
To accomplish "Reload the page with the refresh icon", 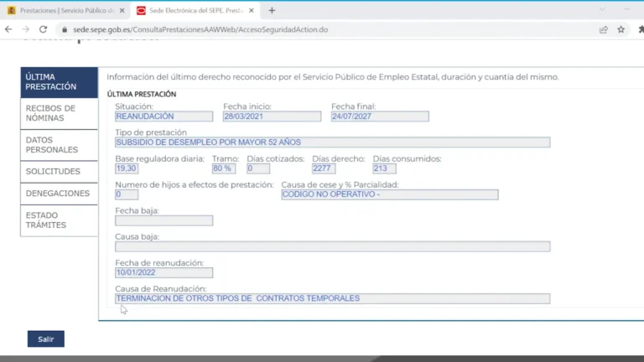I will click(x=43, y=29).
